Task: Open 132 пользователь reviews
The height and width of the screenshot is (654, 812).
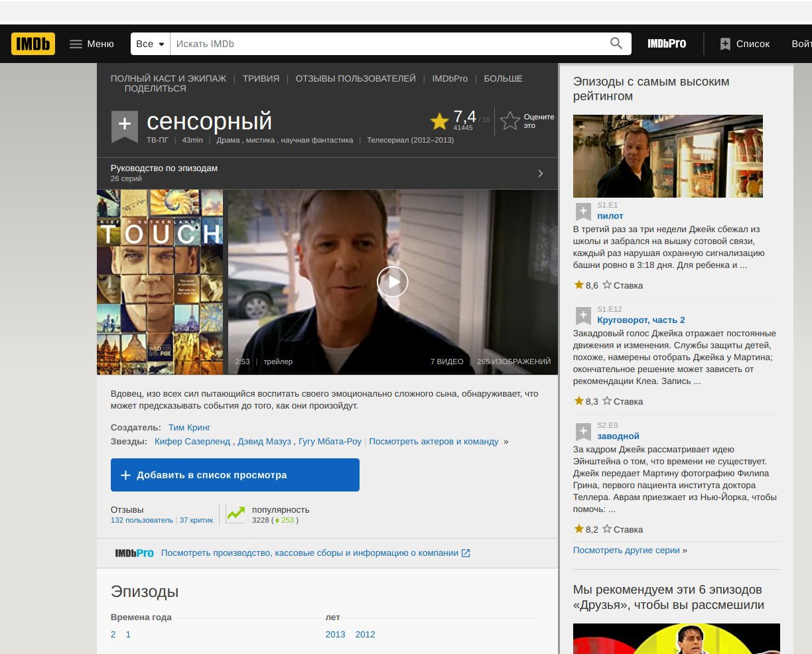Action: click(142, 520)
